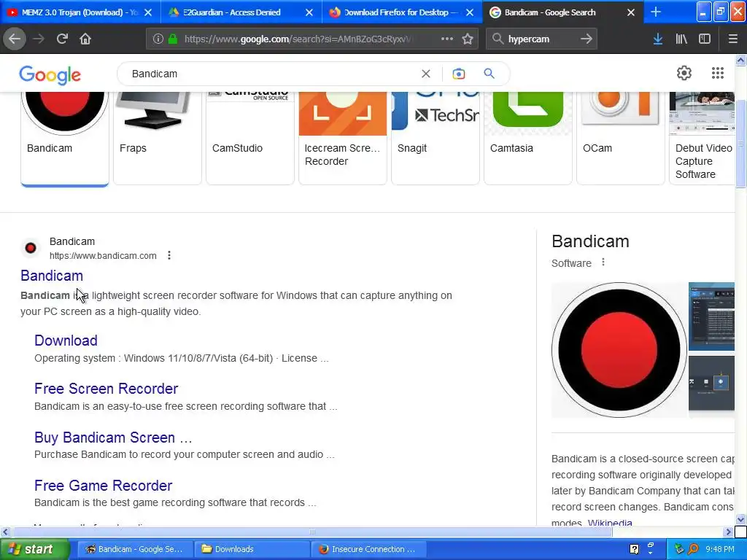The height and width of the screenshot is (560, 747).
Task: Open Google apps grid
Action: click(718, 73)
